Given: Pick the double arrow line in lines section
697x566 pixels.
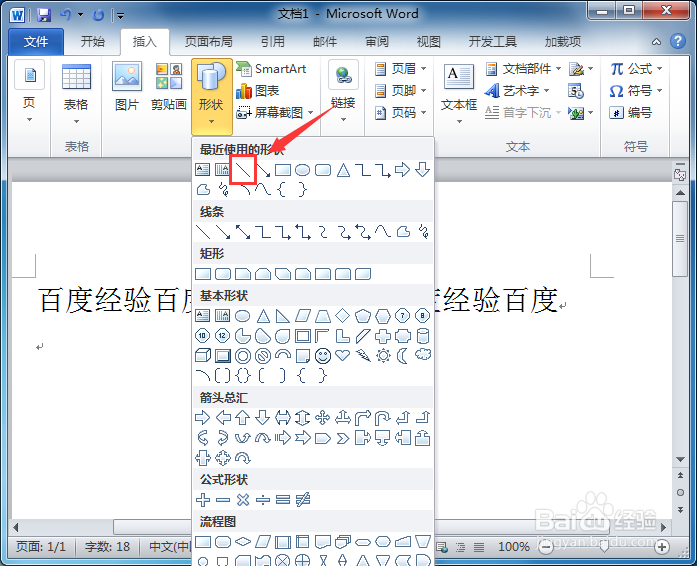Looking at the screenshot, I should tap(243, 232).
